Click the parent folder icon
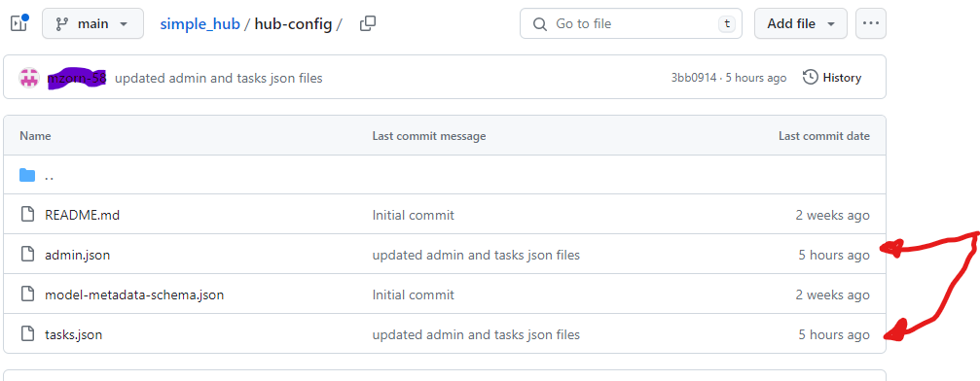980x381 pixels. point(27,175)
